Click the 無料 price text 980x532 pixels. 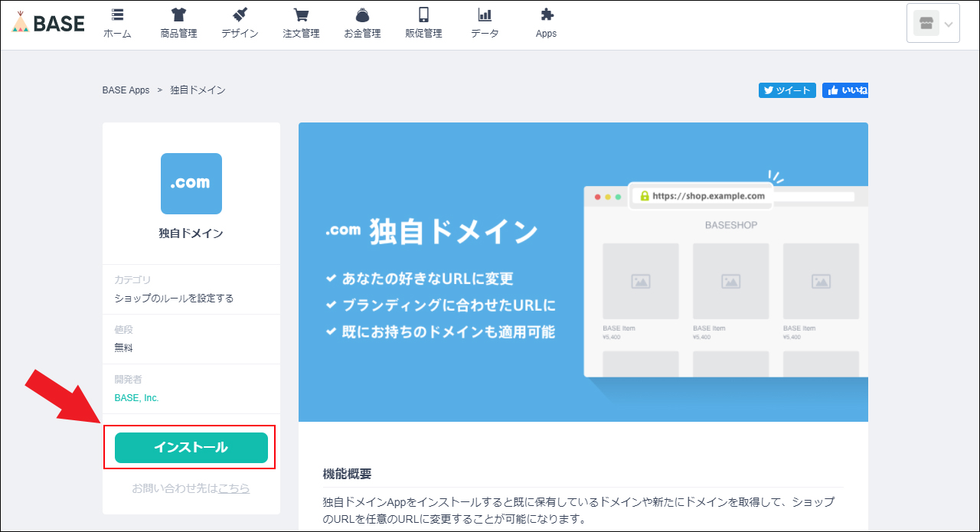123,348
